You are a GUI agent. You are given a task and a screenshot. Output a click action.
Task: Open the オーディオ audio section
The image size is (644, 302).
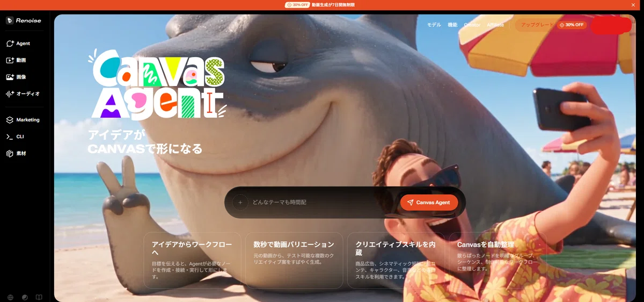(x=23, y=94)
